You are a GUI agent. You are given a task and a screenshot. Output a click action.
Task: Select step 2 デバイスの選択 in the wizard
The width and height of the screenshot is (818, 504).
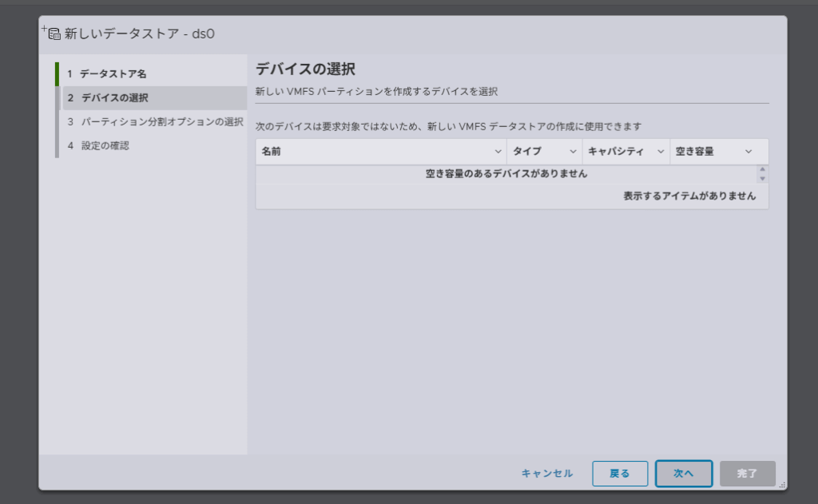(114, 97)
